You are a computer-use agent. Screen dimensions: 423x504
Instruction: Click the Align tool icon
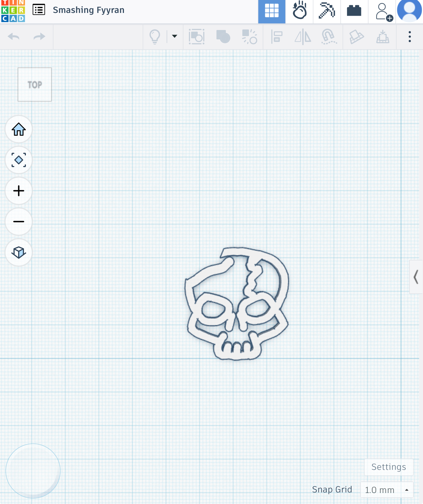coord(277,37)
